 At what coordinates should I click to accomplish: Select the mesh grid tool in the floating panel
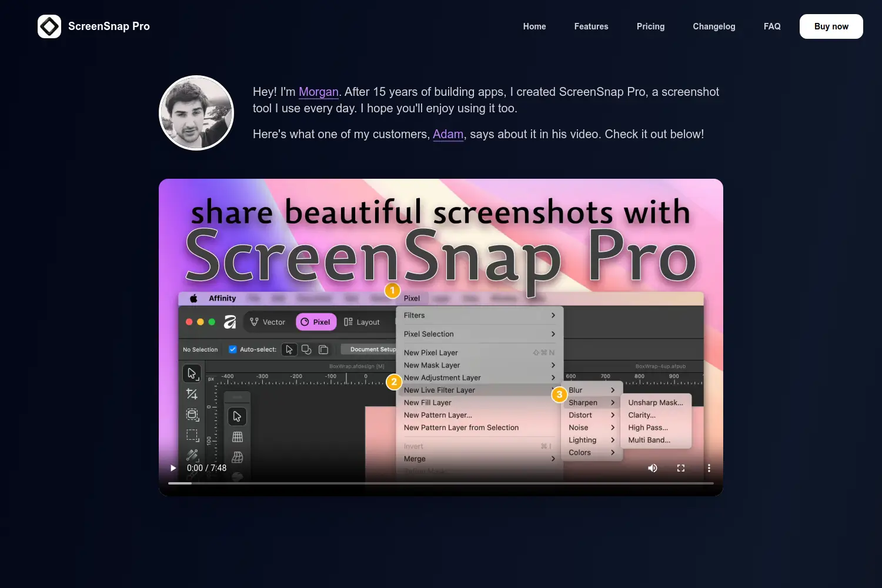(x=238, y=437)
